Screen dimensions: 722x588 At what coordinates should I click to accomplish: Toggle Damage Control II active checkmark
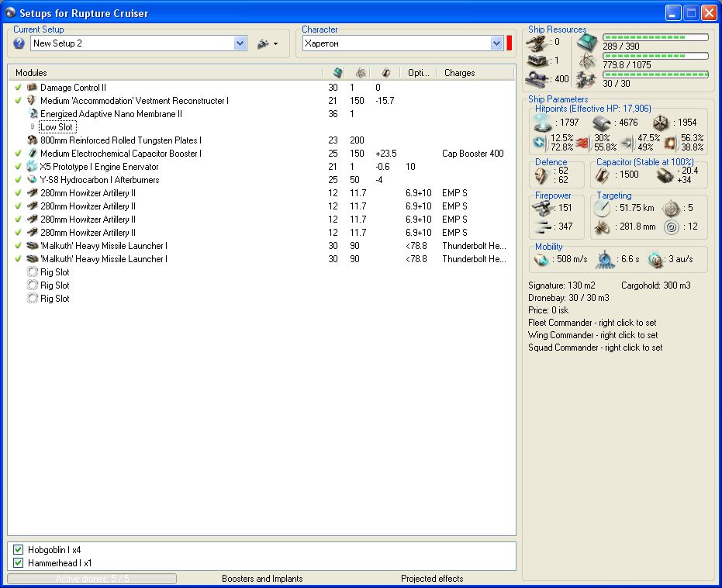click(18, 87)
